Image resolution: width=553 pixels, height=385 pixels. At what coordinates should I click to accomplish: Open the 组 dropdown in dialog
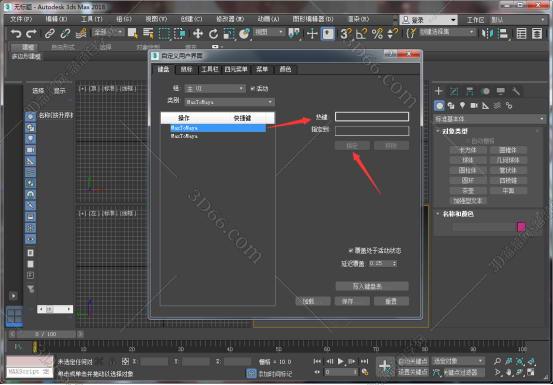215,88
